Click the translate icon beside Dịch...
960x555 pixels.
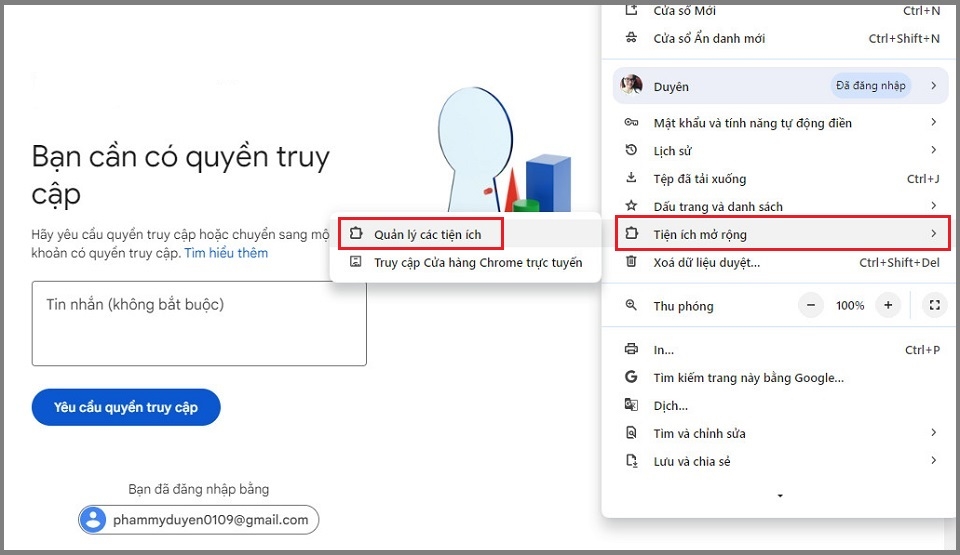coord(631,405)
